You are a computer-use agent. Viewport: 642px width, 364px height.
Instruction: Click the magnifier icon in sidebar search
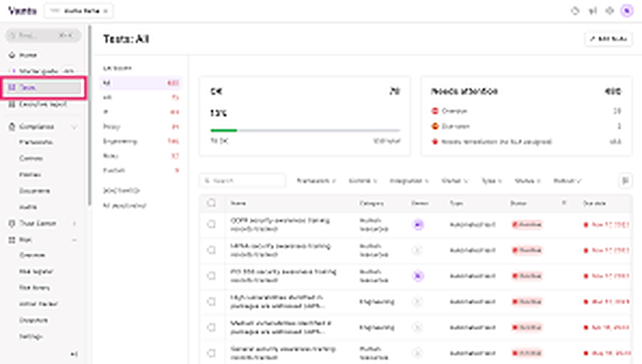[13, 36]
